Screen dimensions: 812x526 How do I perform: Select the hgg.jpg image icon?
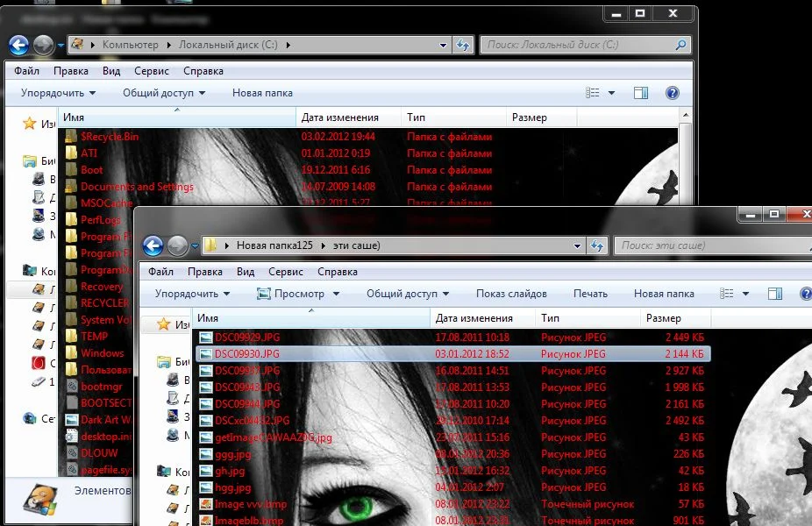(x=206, y=487)
